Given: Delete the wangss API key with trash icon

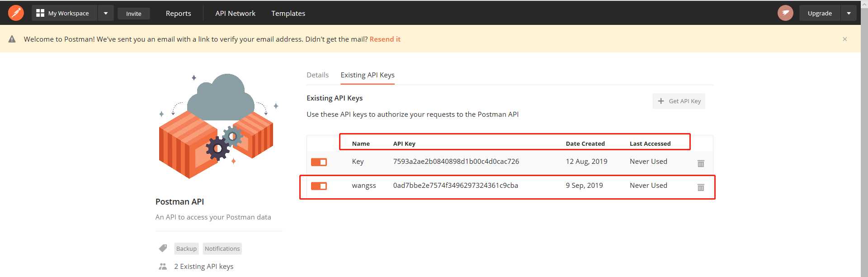Looking at the screenshot, I should click(x=701, y=187).
